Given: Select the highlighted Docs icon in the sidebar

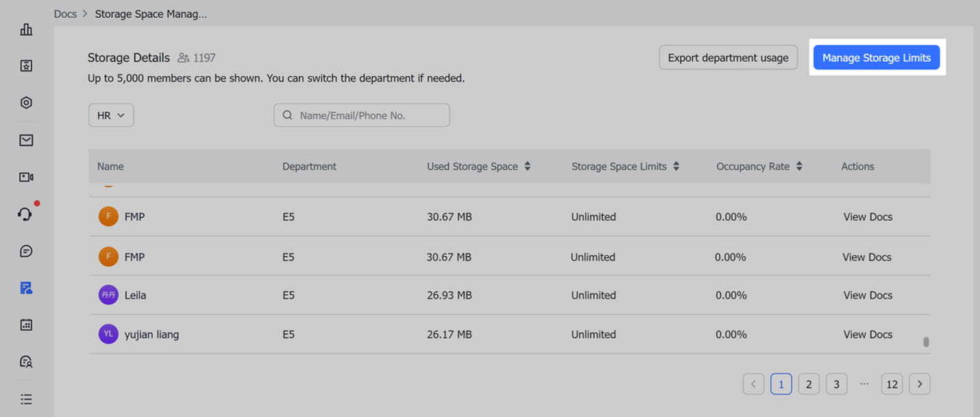Looking at the screenshot, I should (25, 288).
